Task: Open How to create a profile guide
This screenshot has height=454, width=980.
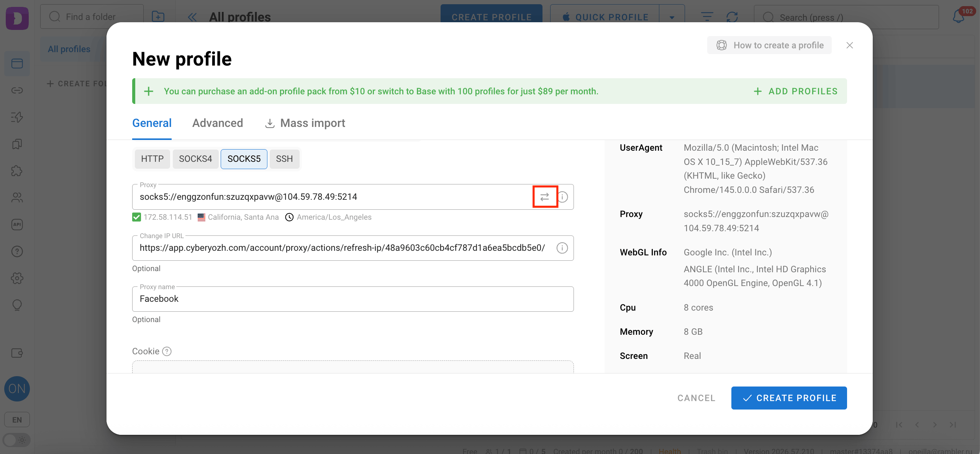Action: [x=769, y=45]
